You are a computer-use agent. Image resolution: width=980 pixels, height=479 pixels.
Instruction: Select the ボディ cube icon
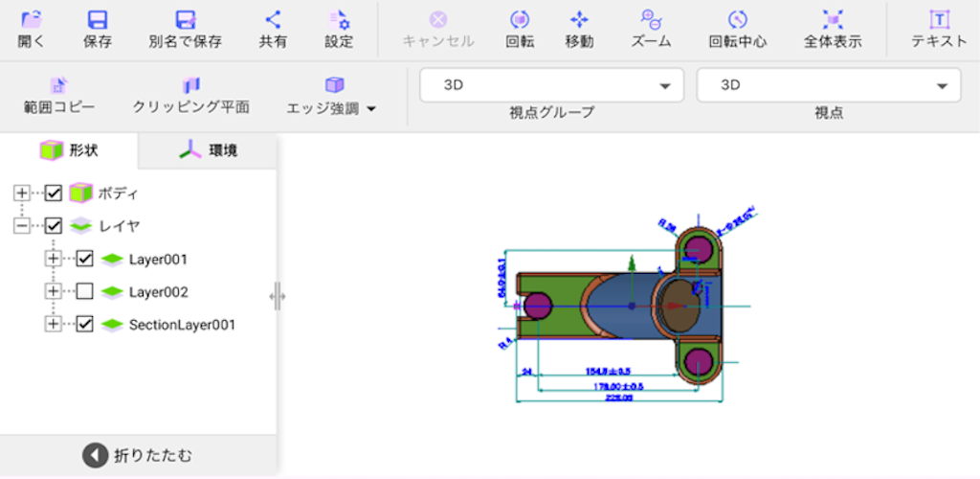click(80, 193)
